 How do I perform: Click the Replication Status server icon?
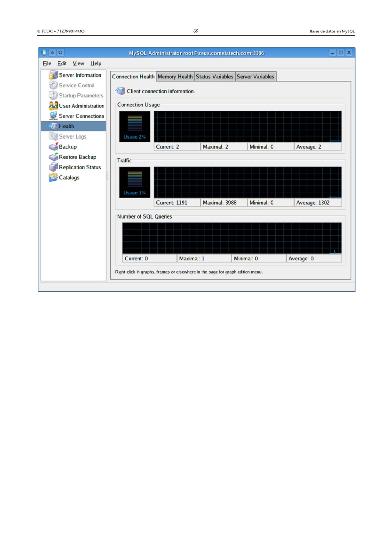coord(53,167)
